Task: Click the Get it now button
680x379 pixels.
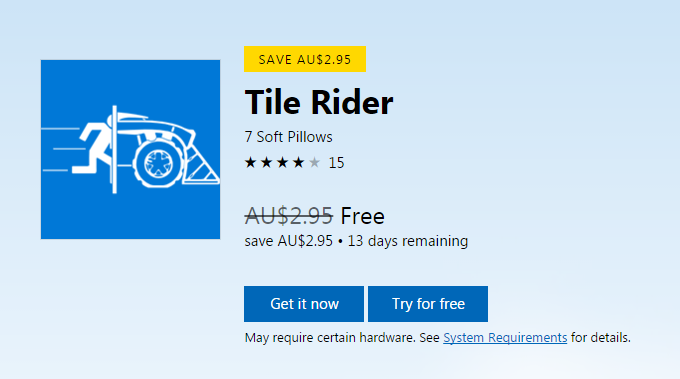Action: pyautogui.click(x=304, y=304)
